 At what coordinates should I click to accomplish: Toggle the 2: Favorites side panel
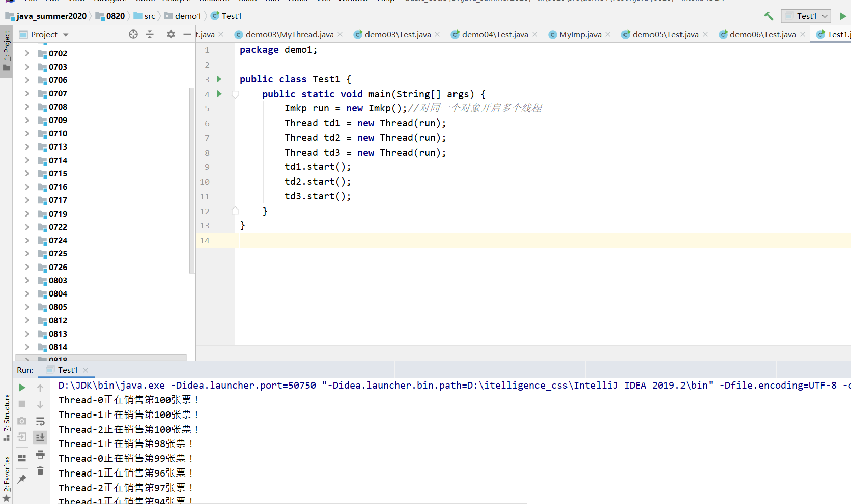(x=6, y=478)
